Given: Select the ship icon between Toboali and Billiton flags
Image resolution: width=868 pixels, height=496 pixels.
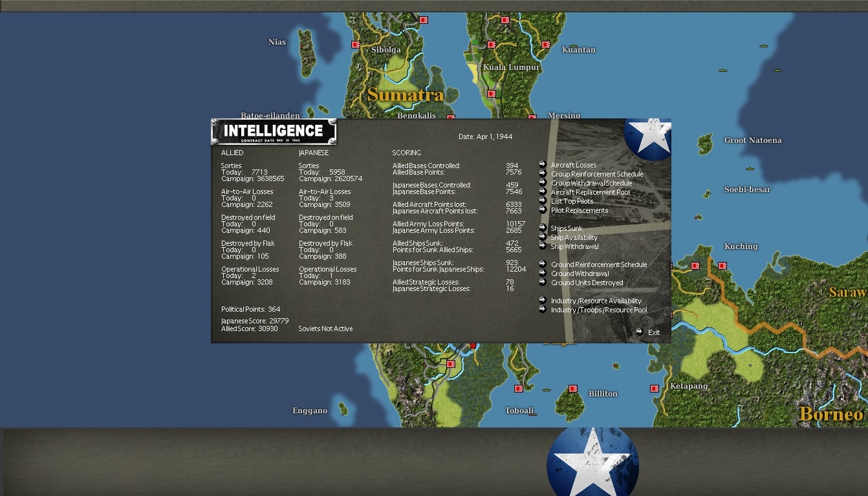Looking at the screenshot, I should (x=547, y=390).
